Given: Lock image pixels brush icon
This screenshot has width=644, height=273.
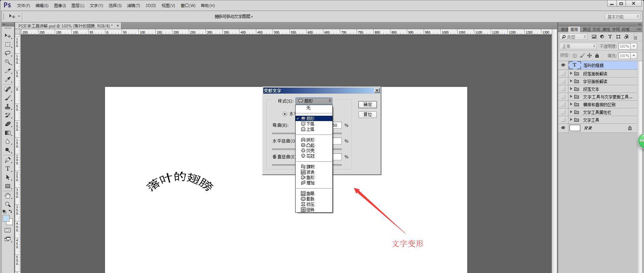Looking at the screenshot, I should 582,56.
